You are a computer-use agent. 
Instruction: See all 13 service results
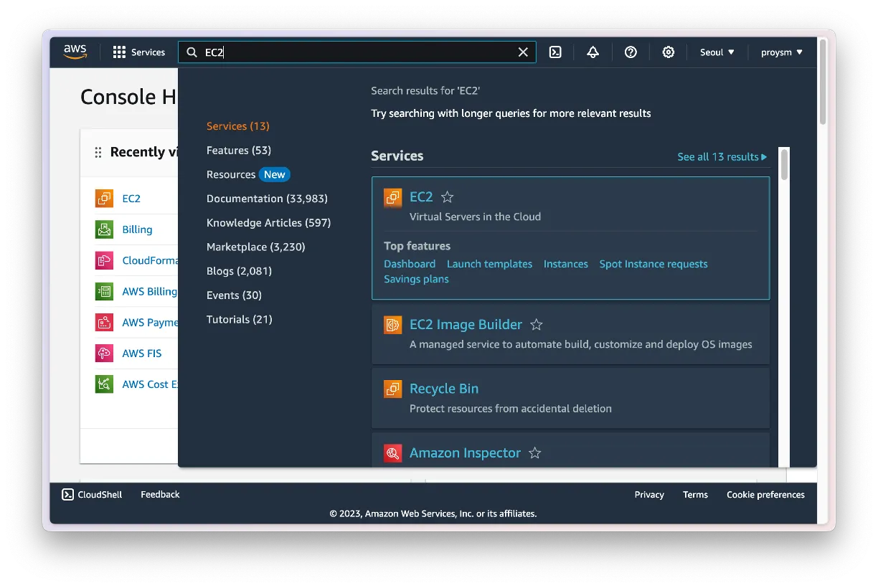[722, 156]
